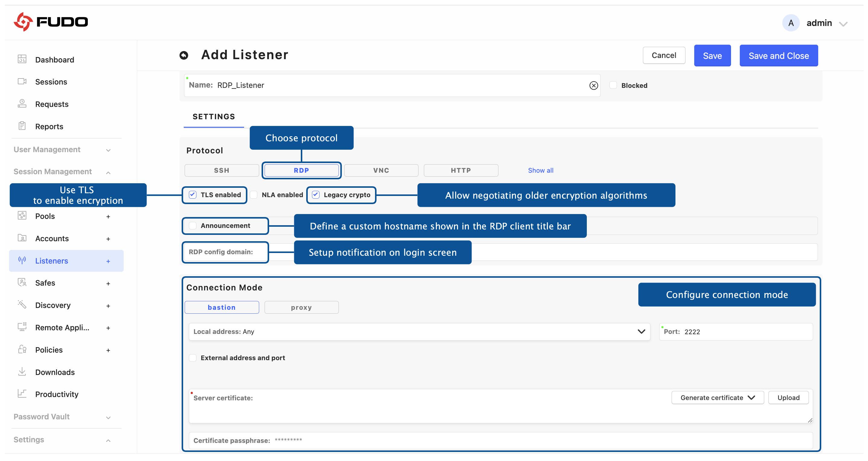Check External address and port
Viewport: 868px width, 461px height.
[192, 358]
